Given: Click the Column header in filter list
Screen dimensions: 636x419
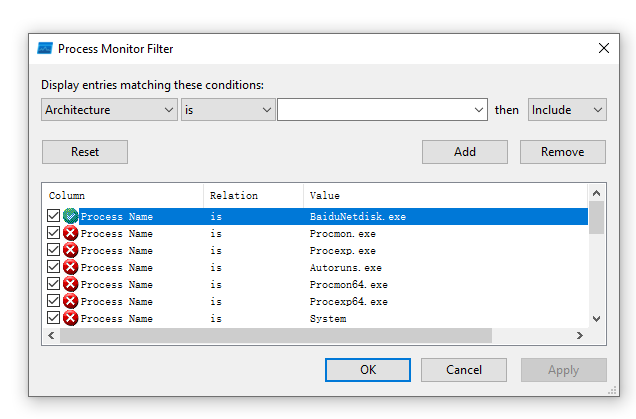Looking at the screenshot, I should [x=123, y=196].
